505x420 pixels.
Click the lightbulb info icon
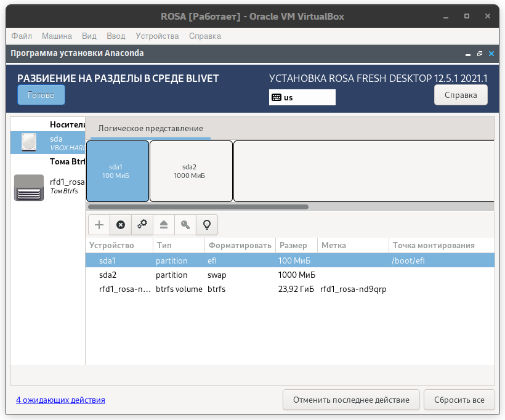[207, 225]
